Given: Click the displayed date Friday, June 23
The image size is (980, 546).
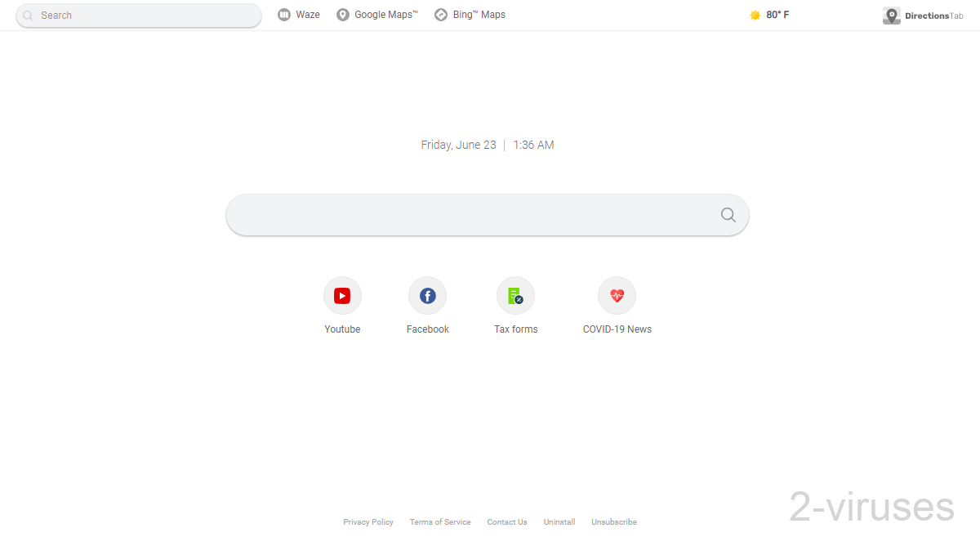Looking at the screenshot, I should pyautogui.click(x=458, y=145).
